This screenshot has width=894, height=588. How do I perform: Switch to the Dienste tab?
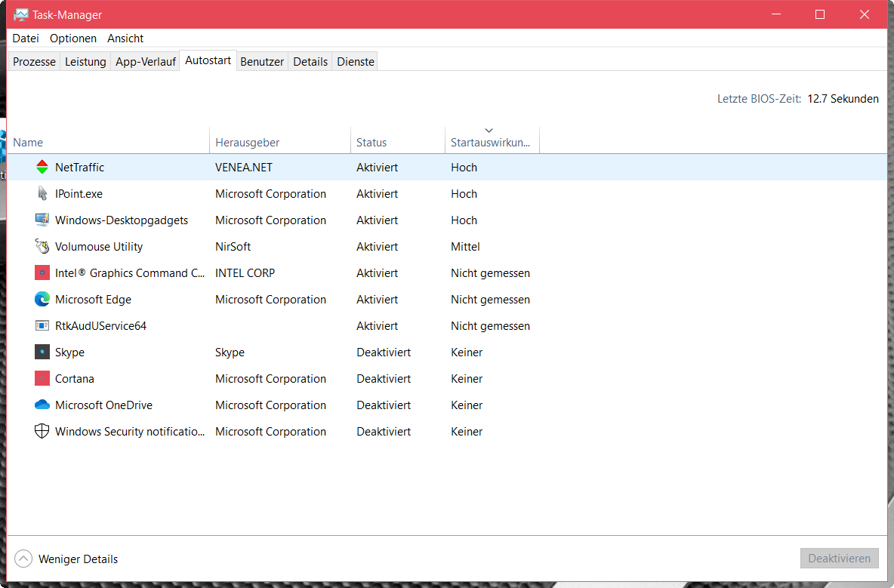[355, 62]
